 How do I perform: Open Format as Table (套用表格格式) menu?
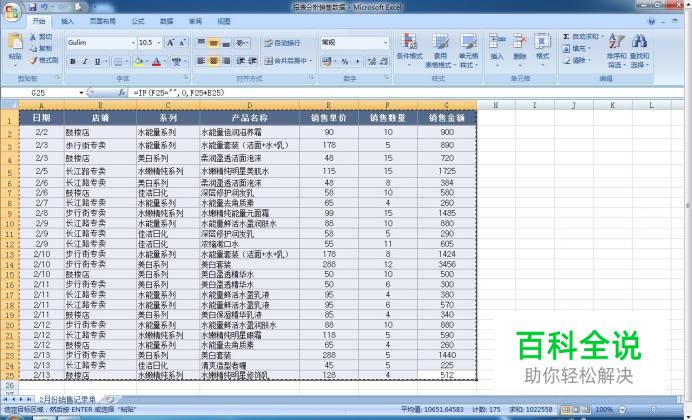[440, 51]
